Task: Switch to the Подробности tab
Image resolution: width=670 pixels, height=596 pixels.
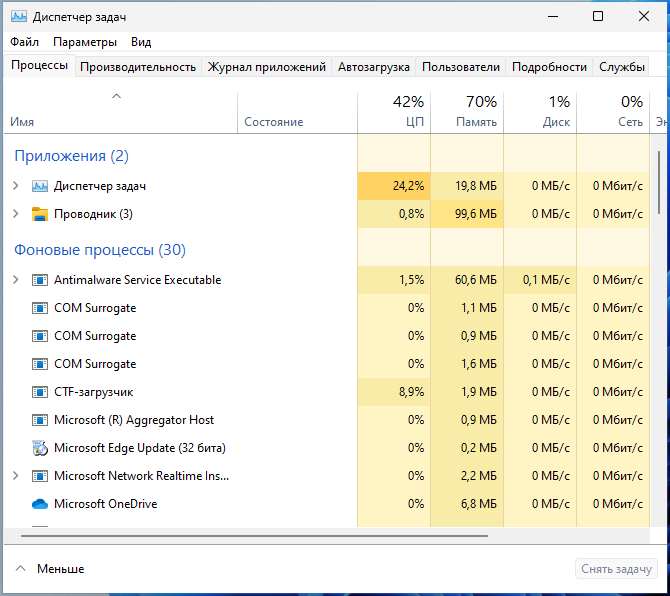Action: coord(549,67)
